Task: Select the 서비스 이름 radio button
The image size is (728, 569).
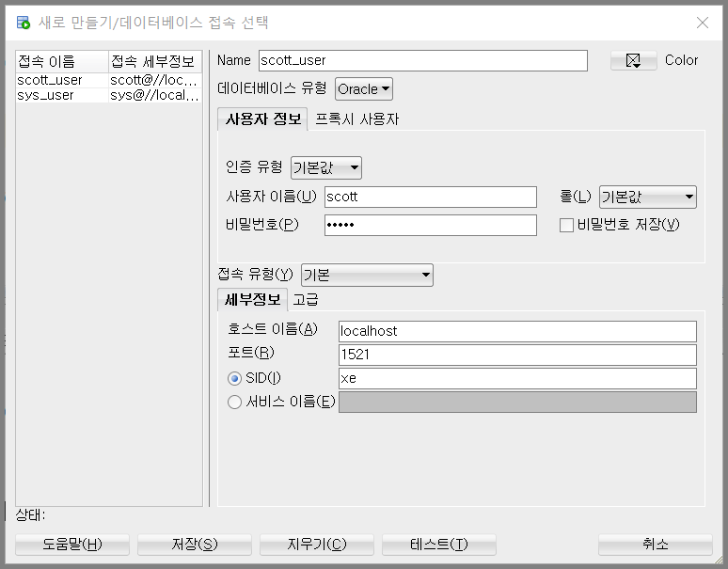Action: (234, 402)
